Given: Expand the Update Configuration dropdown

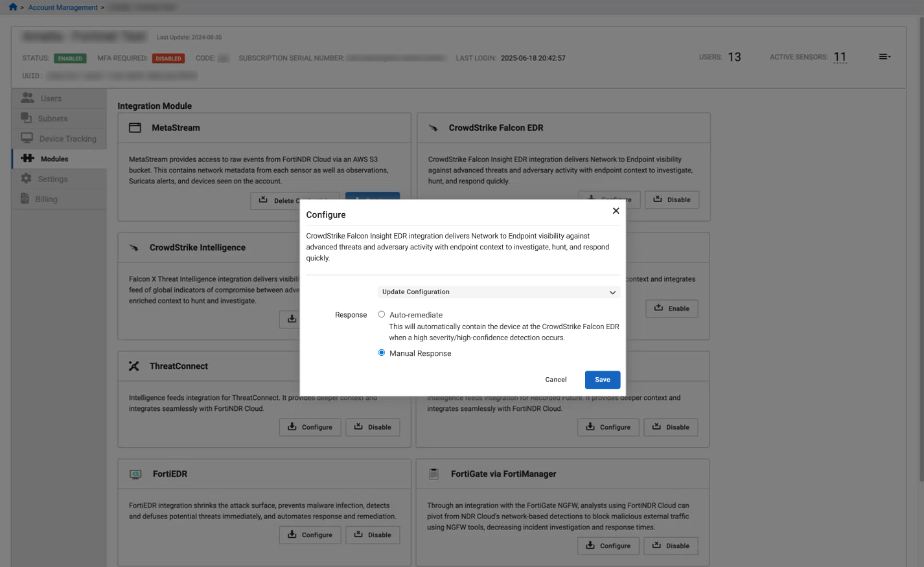Looking at the screenshot, I should click(x=498, y=292).
